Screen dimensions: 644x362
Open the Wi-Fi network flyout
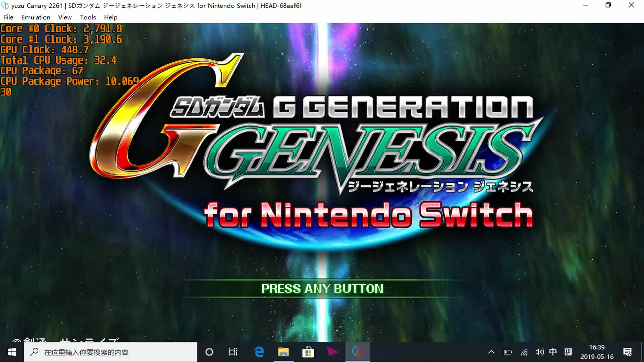click(524, 352)
